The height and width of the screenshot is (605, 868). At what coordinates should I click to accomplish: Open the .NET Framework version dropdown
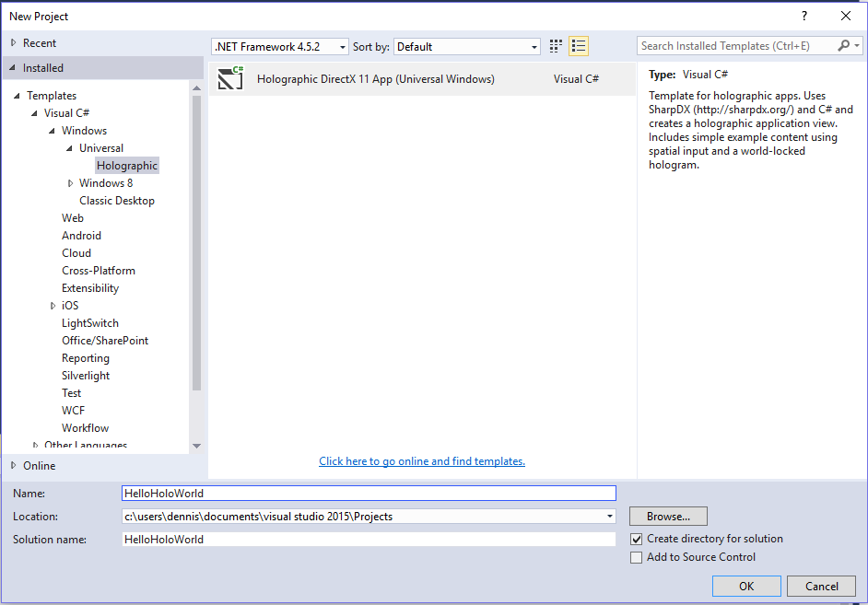[280, 46]
